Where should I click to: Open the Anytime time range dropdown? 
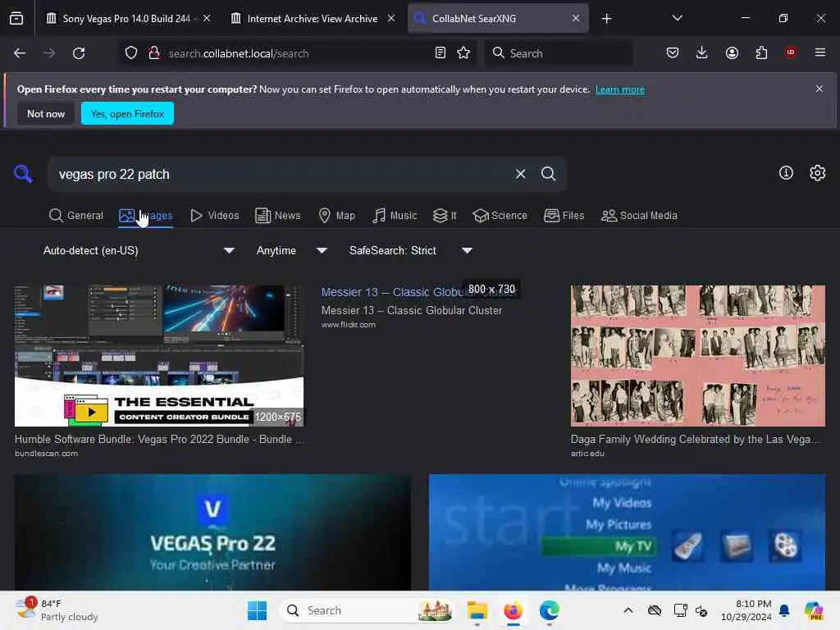(291, 251)
